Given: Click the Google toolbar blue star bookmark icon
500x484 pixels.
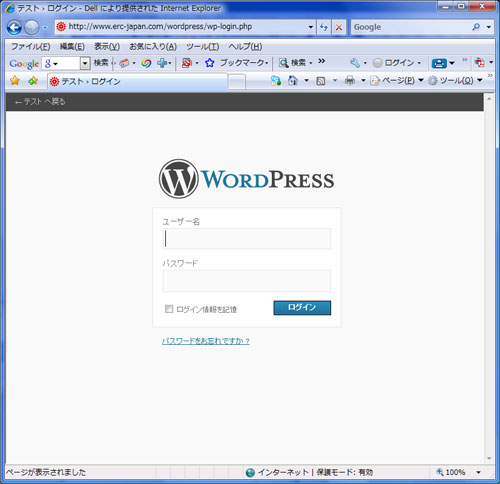Looking at the screenshot, I should 209,63.
